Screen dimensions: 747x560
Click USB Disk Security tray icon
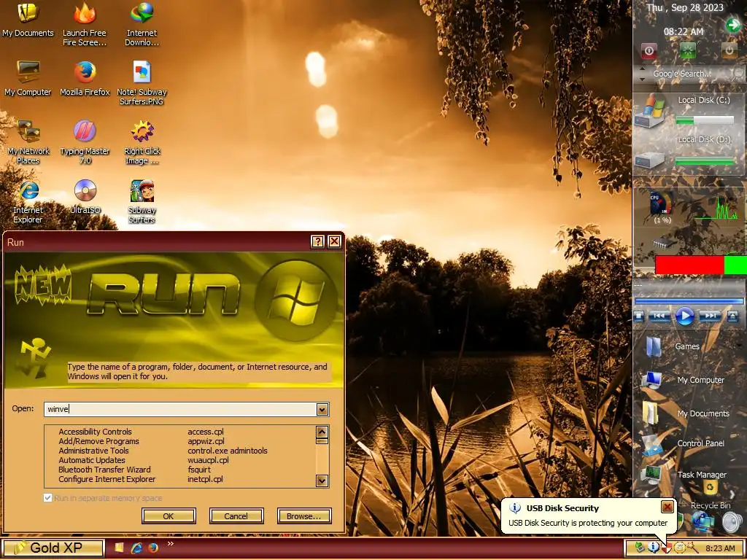pyautogui.click(x=667, y=548)
